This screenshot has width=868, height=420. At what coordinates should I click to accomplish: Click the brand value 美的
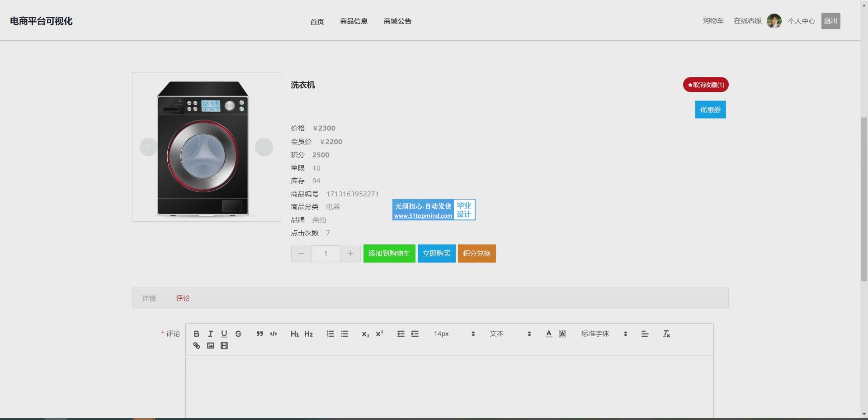(x=319, y=220)
